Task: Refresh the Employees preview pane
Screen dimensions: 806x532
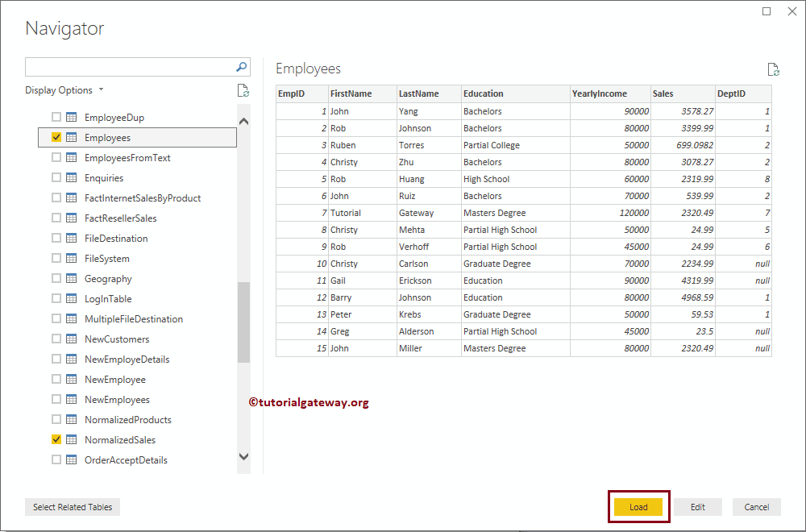Action: click(774, 69)
